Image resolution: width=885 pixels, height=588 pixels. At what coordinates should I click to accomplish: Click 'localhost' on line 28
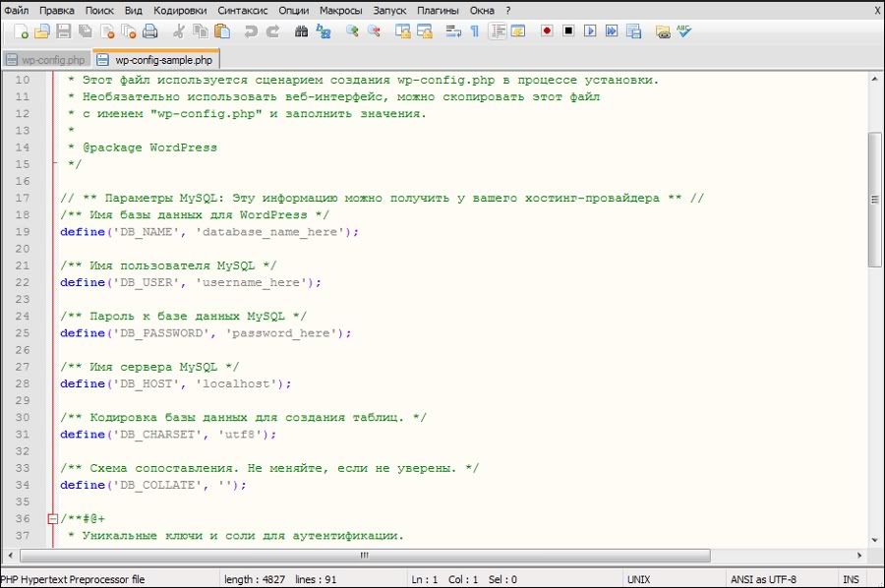(236, 383)
